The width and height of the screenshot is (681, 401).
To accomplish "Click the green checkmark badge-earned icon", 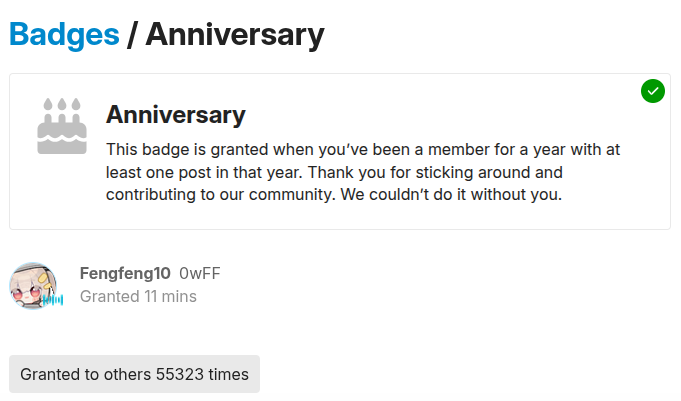I will [x=652, y=91].
